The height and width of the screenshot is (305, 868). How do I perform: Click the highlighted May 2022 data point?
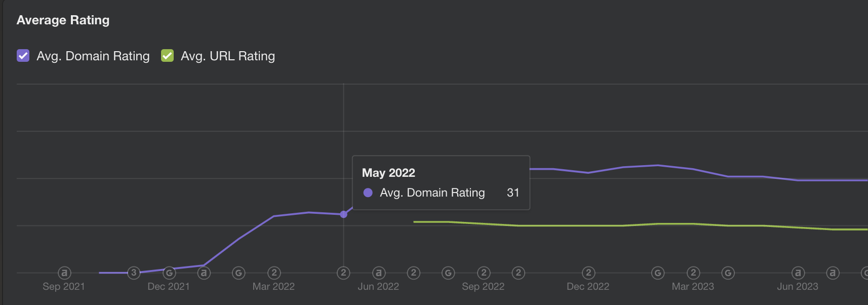pos(344,214)
